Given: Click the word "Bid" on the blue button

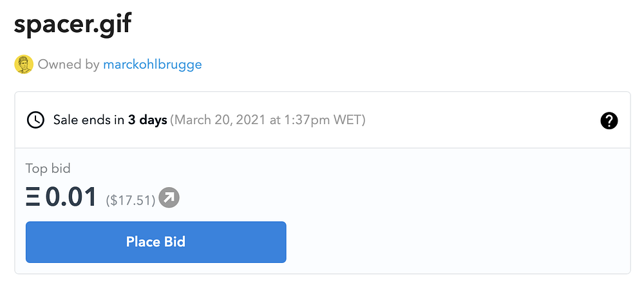Looking at the screenshot, I should point(174,242).
